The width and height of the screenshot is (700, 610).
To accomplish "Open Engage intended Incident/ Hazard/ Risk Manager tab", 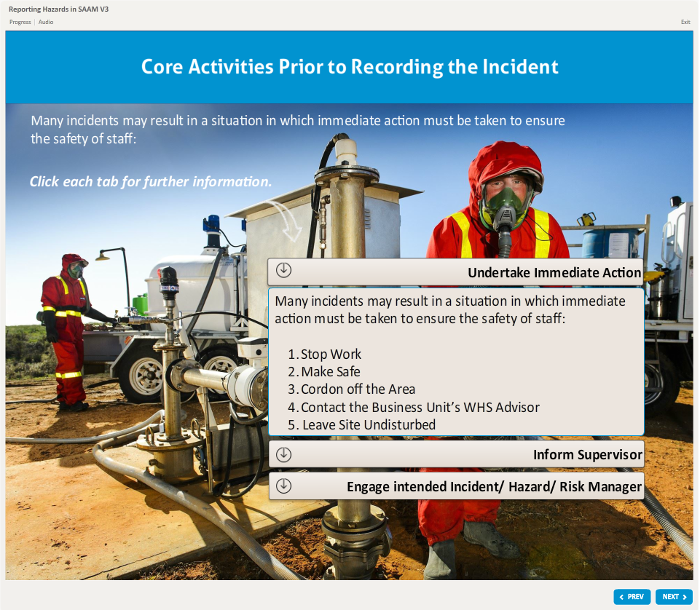I will pyautogui.click(x=456, y=486).
